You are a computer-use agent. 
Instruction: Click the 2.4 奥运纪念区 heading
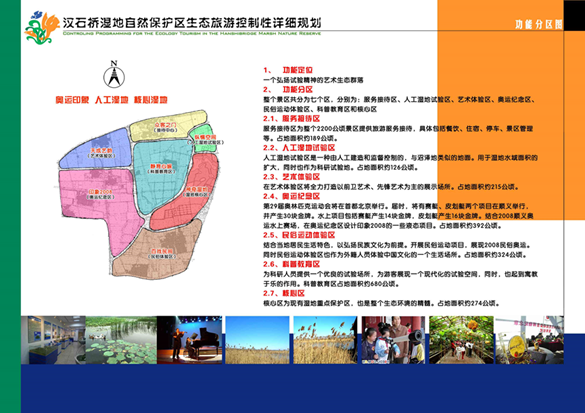292,196
